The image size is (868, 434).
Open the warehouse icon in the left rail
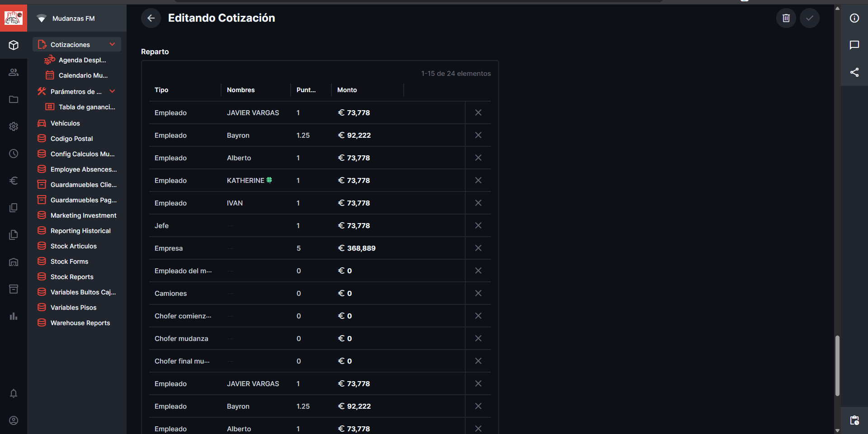(14, 262)
